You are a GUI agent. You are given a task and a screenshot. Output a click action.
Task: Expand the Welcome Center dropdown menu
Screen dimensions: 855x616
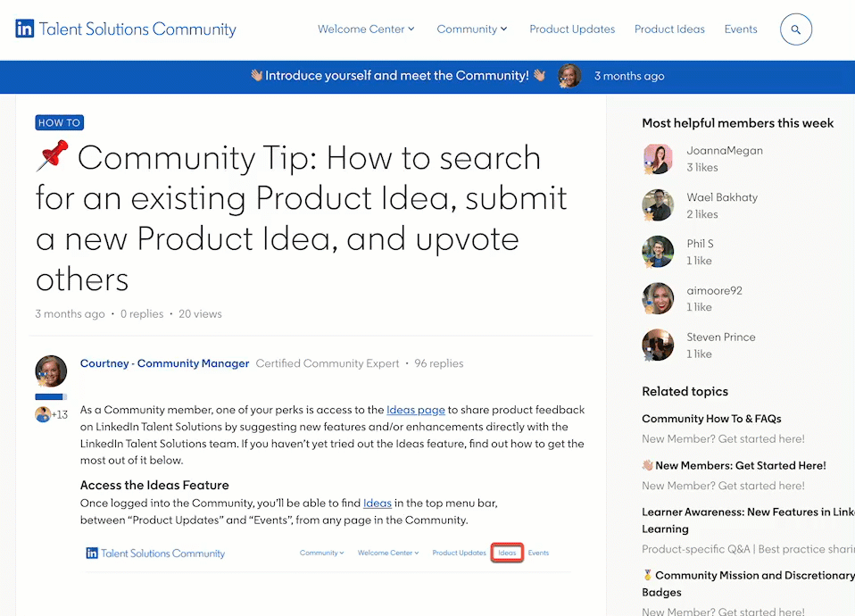click(366, 29)
